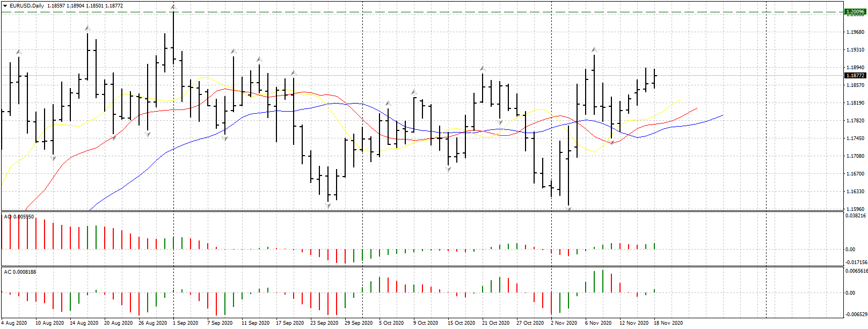This screenshot has height=329, width=868.
Task: Select the down fractal arrow under the early November low
Action: 568,209
